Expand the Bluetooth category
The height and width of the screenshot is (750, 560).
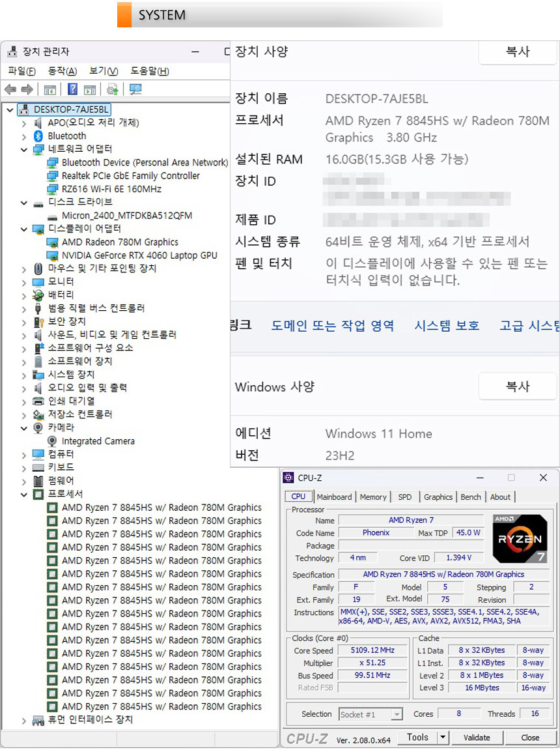(x=24, y=136)
